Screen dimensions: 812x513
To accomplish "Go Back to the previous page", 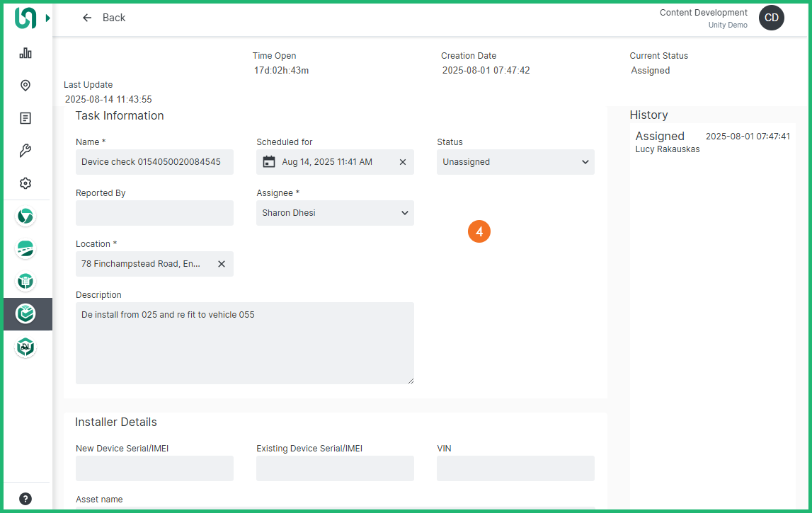I will point(103,18).
